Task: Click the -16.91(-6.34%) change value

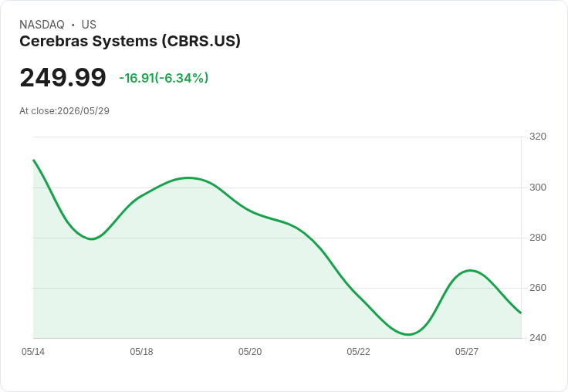Action: (164, 78)
